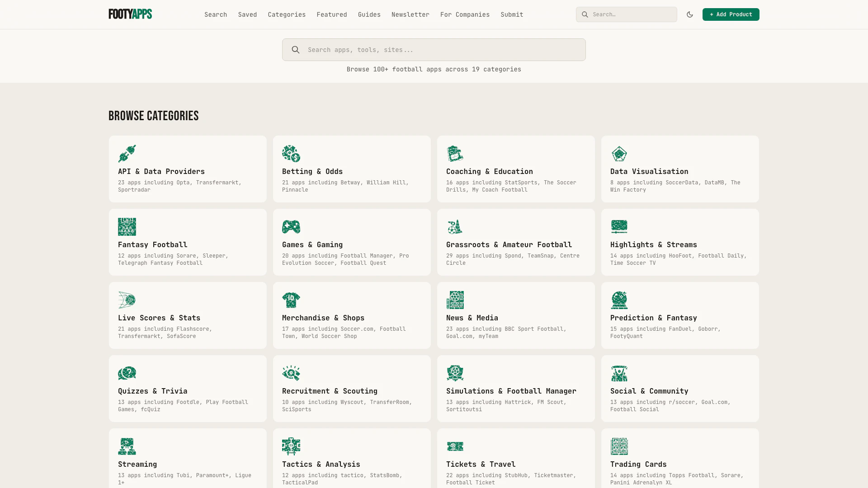Click the Games & Gaming controller icon
Image resolution: width=868 pixels, height=488 pixels.
click(x=291, y=227)
